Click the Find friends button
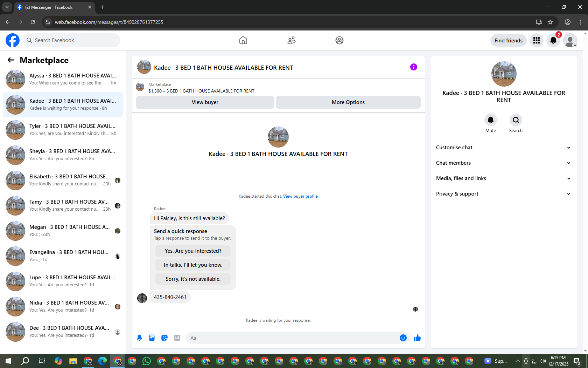The width and height of the screenshot is (588, 368). [x=509, y=40]
